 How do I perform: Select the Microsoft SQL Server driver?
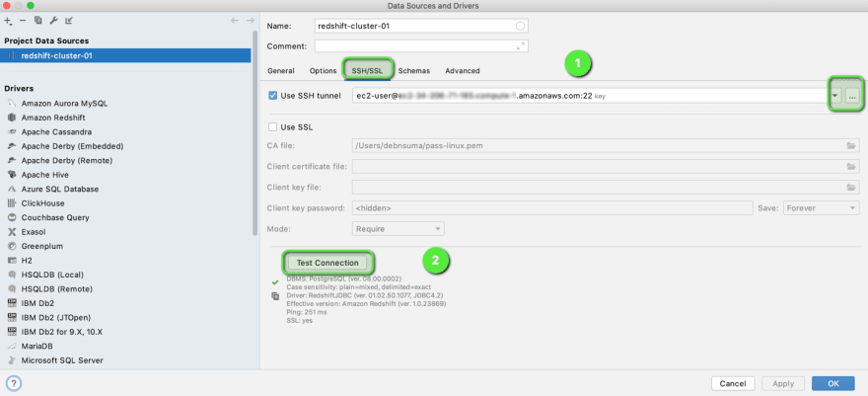(62, 360)
